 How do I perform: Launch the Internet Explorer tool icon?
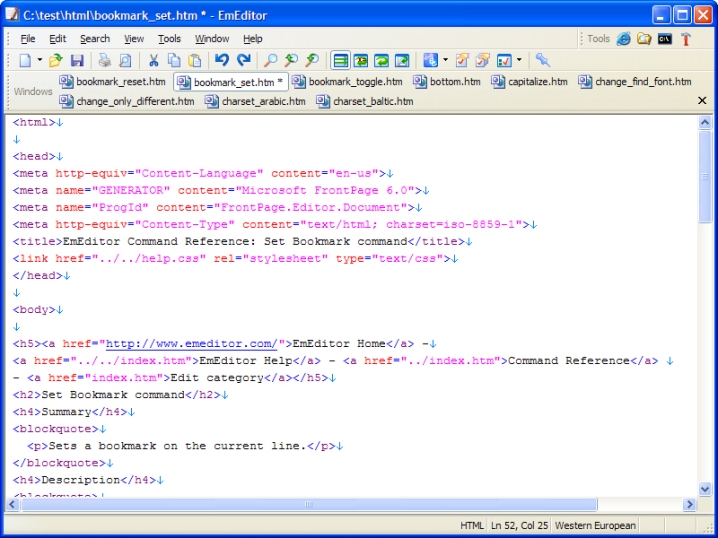624,39
